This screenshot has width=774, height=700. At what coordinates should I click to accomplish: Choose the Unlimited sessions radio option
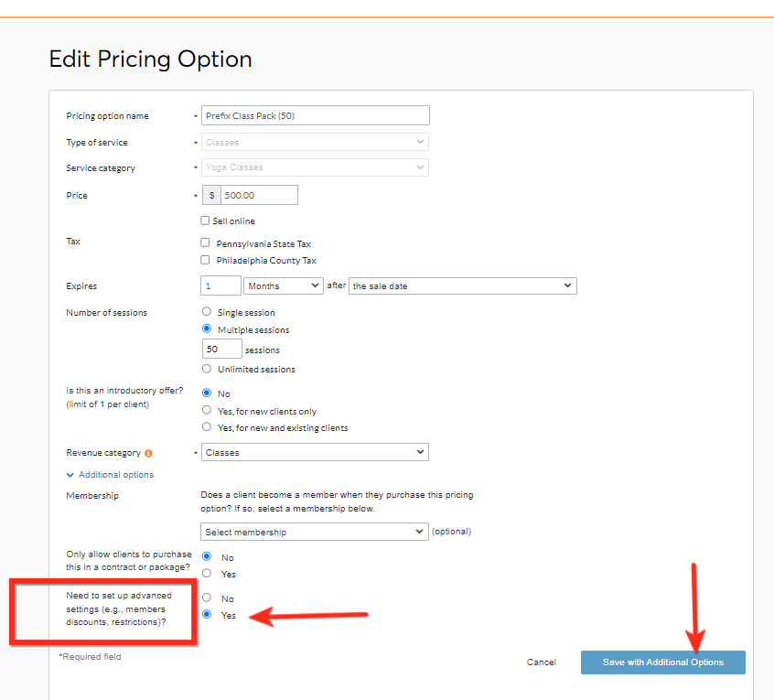pyautogui.click(x=207, y=369)
